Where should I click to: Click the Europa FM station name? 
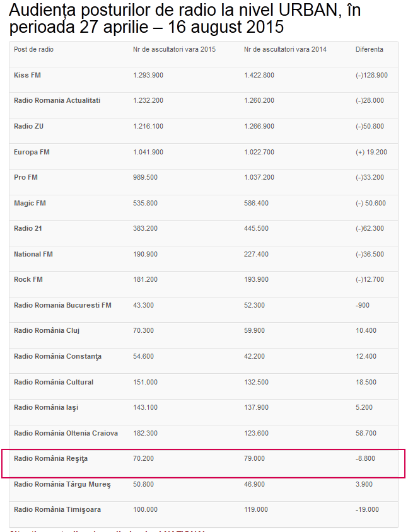pos(32,152)
